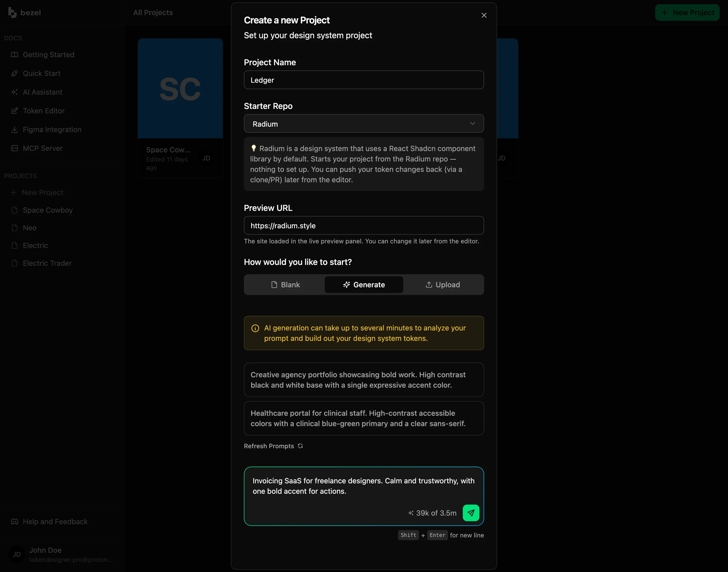Click the Enter key hint
Image resolution: width=728 pixels, height=572 pixels.
437,535
